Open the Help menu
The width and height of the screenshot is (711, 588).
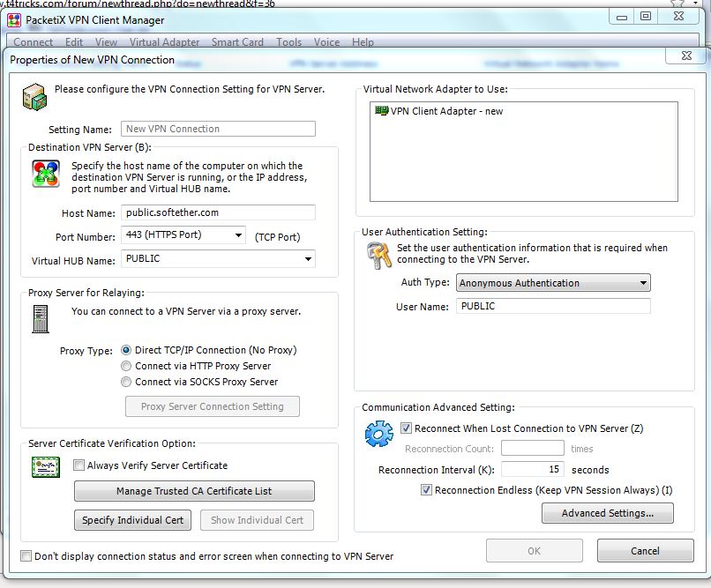[363, 42]
